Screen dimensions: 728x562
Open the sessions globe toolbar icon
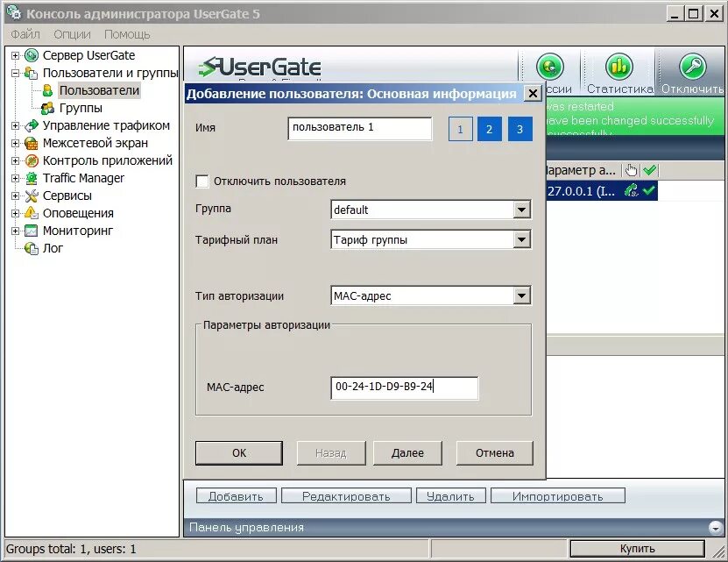pyautogui.click(x=550, y=67)
